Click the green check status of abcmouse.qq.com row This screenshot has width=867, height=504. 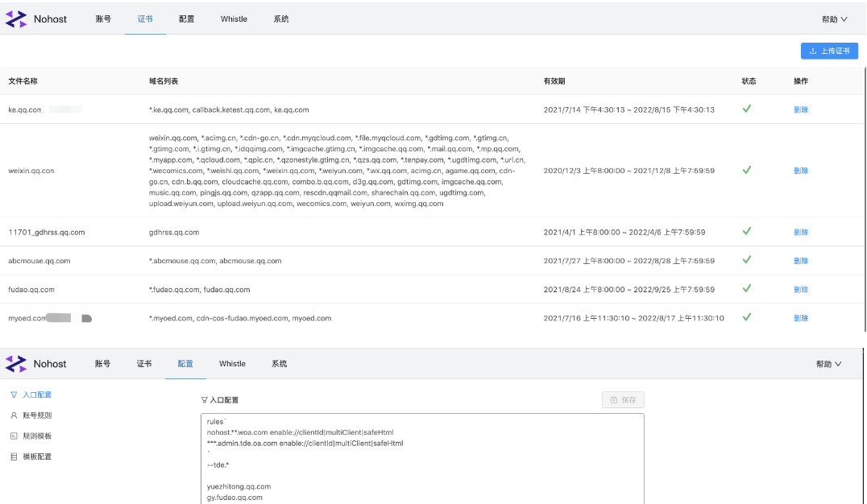pos(746,260)
